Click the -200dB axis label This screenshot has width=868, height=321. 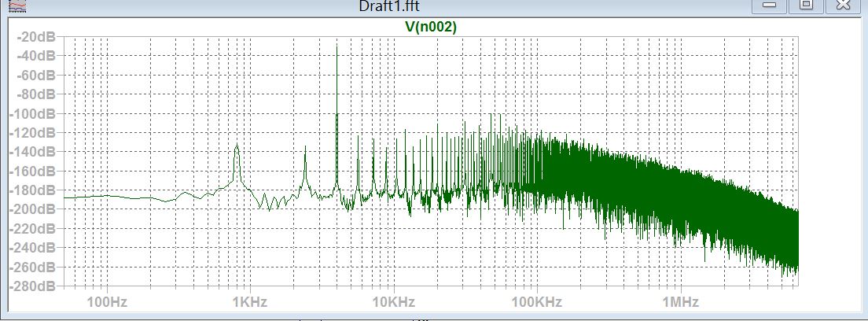[32, 209]
